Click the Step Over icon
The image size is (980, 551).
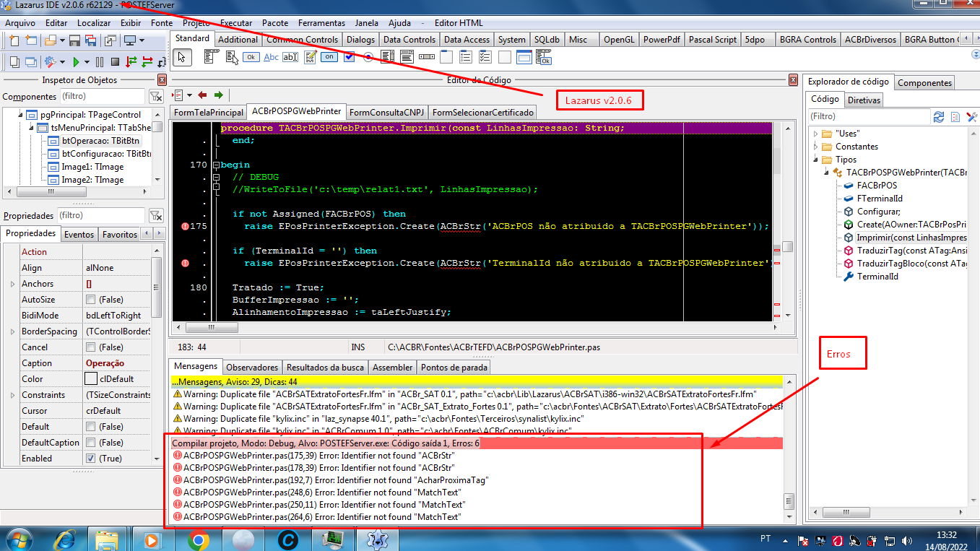pos(147,62)
